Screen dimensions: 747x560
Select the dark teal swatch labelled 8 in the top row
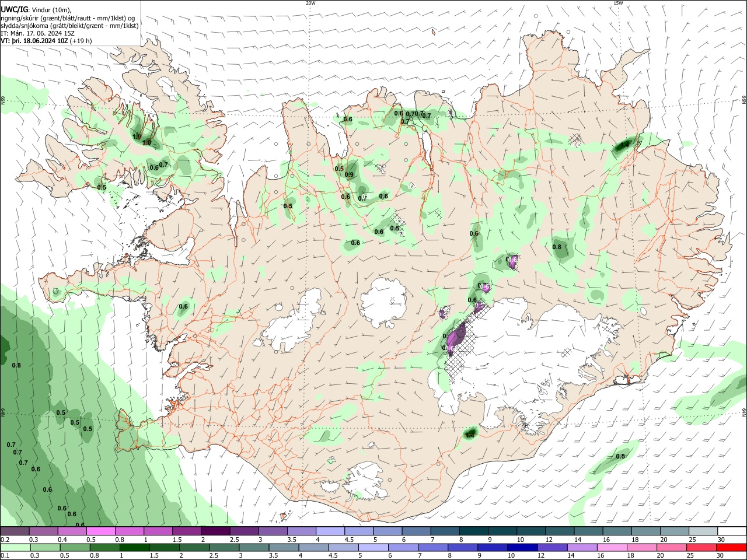[474, 531]
